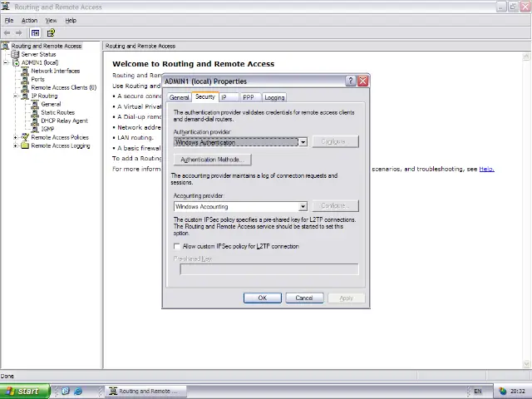Collapse the IP Routing tree node
The image size is (532, 399).
point(16,96)
